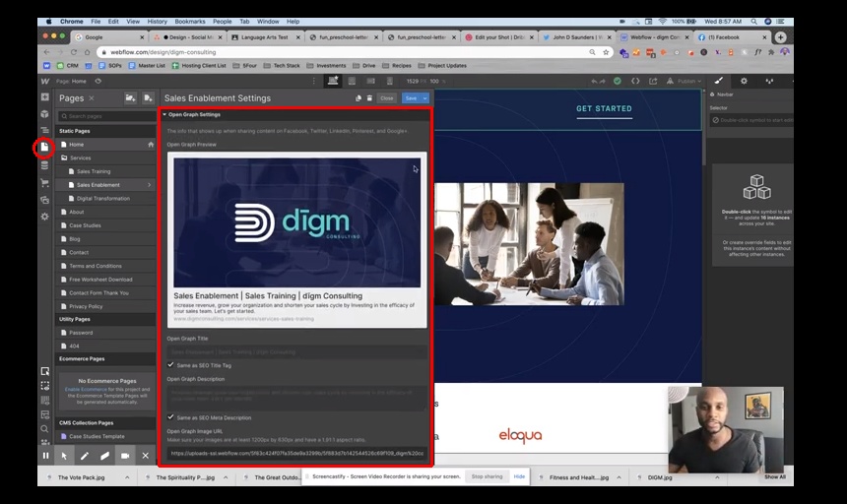
Task: Open the Symbols cube panel
Action: pos(45,114)
